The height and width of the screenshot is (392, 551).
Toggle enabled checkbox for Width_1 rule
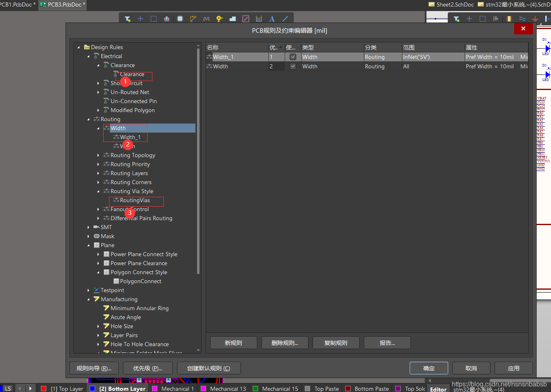(293, 57)
